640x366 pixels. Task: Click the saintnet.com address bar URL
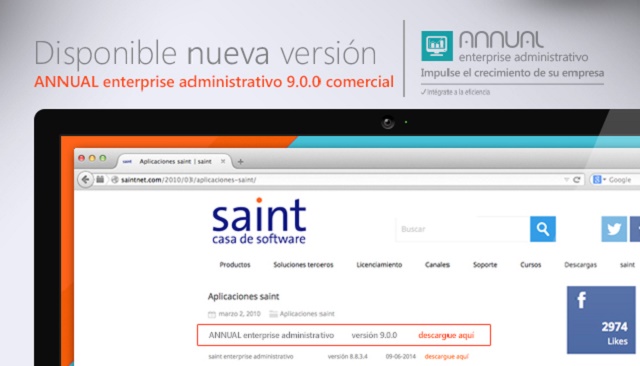(188, 180)
